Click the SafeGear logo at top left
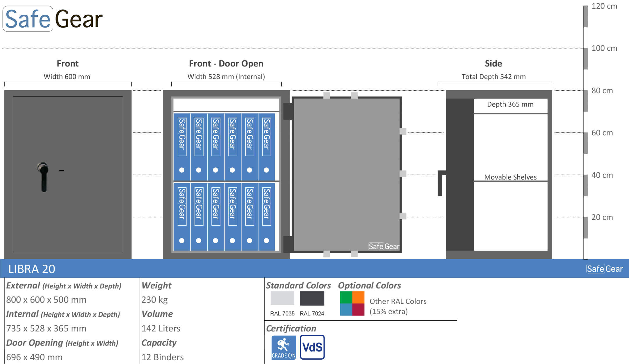 click(53, 19)
